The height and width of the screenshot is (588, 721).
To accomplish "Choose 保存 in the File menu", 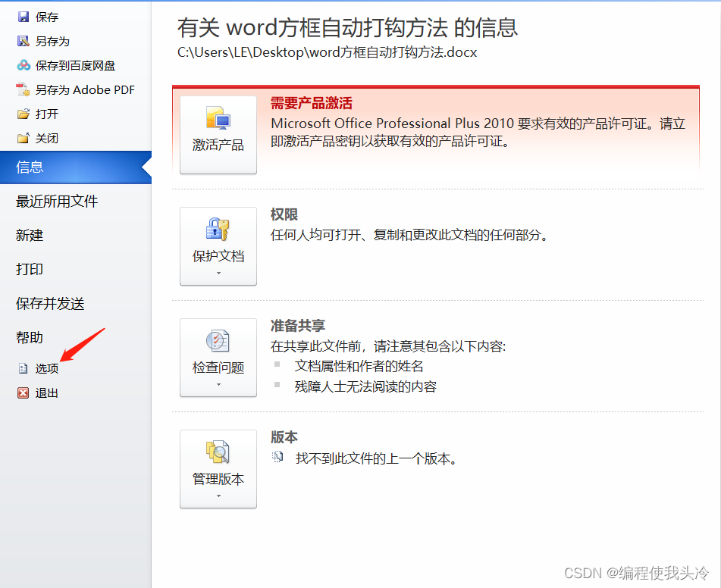I will (47, 17).
